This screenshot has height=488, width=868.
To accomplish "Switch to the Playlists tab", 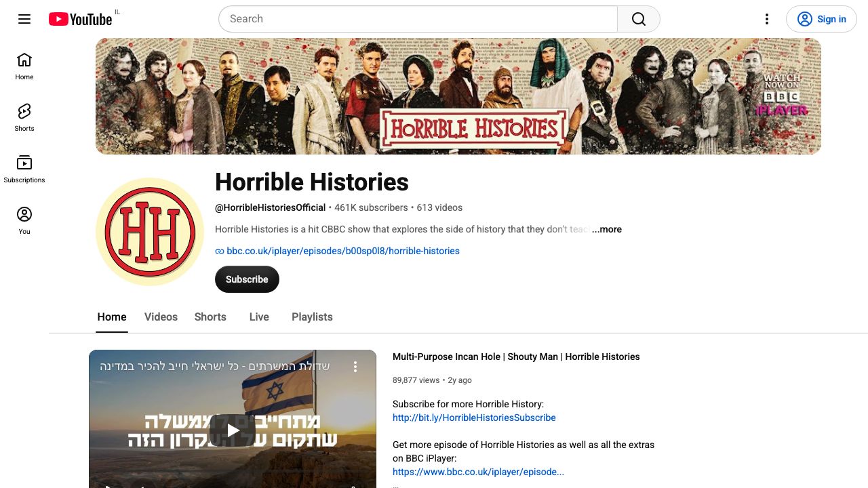I will (312, 317).
